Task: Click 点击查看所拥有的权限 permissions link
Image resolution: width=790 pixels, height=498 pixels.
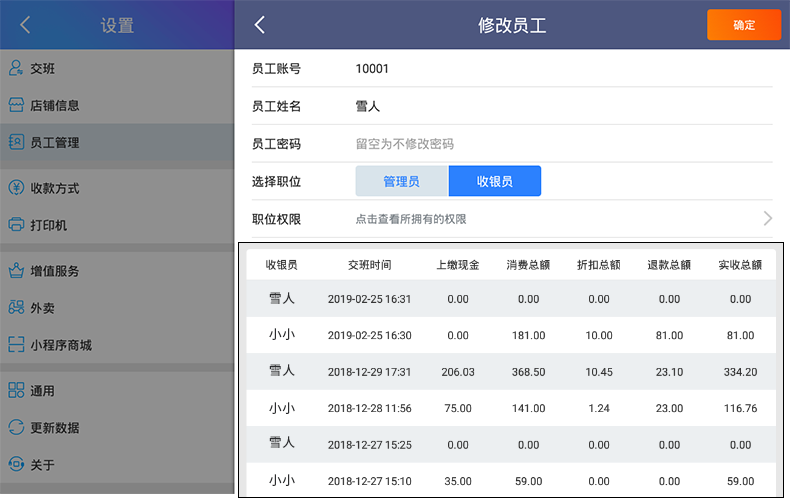Action: click(411, 219)
